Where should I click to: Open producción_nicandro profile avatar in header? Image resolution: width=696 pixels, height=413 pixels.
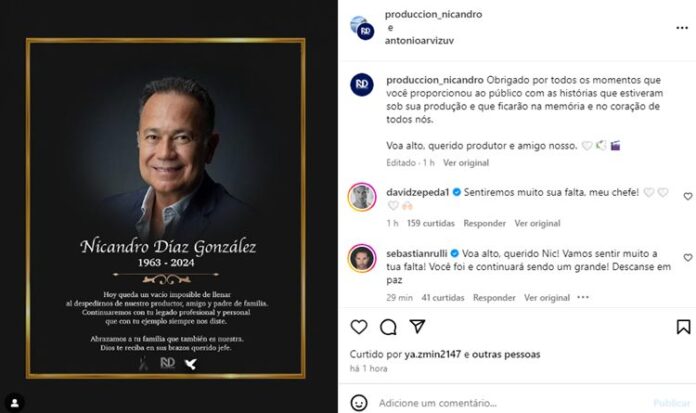[362, 28]
